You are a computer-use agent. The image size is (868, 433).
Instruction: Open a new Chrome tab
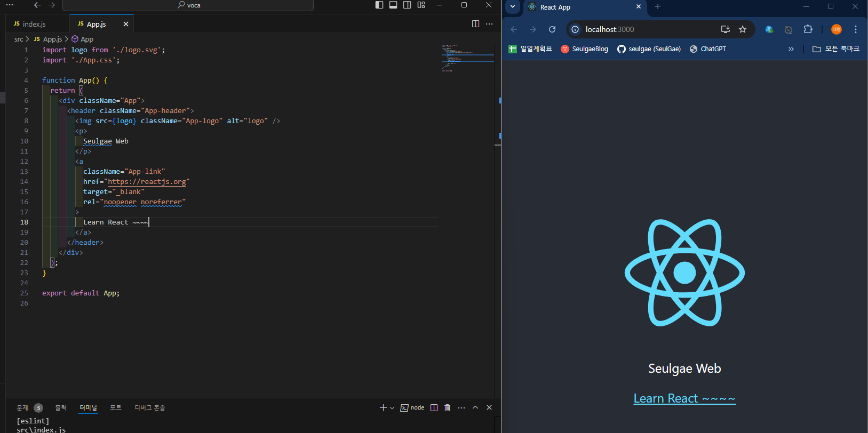coord(658,7)
